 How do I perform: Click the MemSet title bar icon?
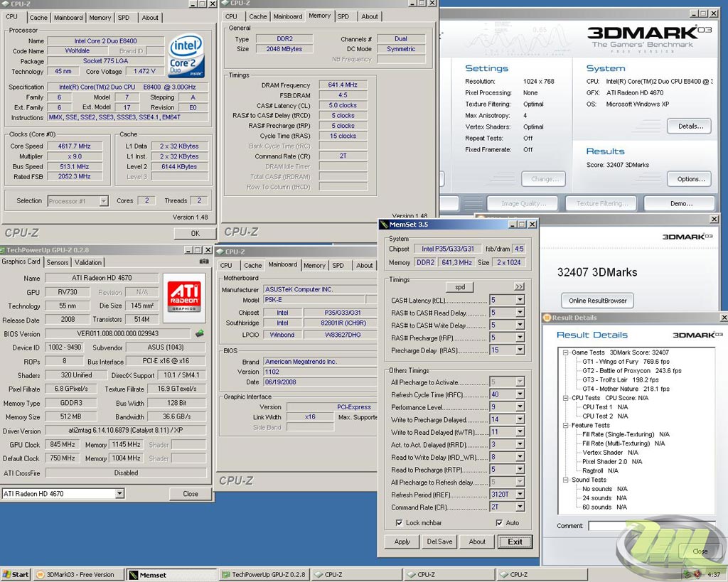384,225
